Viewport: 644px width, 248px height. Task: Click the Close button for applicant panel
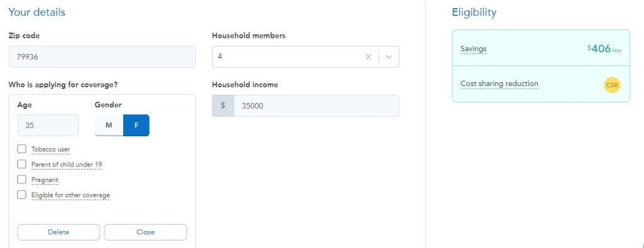[x=145, y=232]
